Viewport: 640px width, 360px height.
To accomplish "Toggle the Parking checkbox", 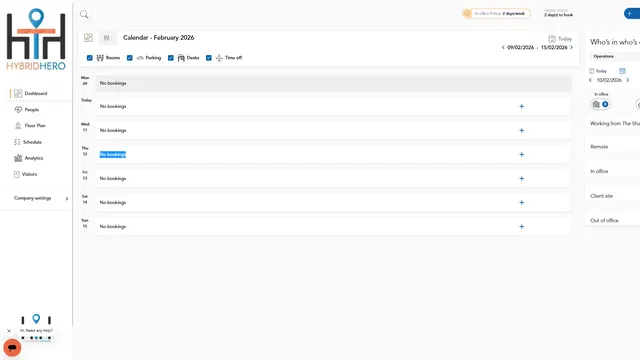I will pyautogui.click(x=129, y=58).
